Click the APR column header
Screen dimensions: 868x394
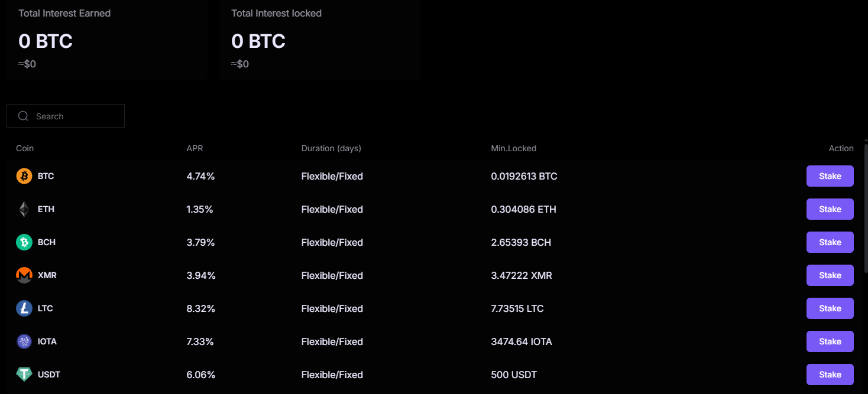(195, 148)
